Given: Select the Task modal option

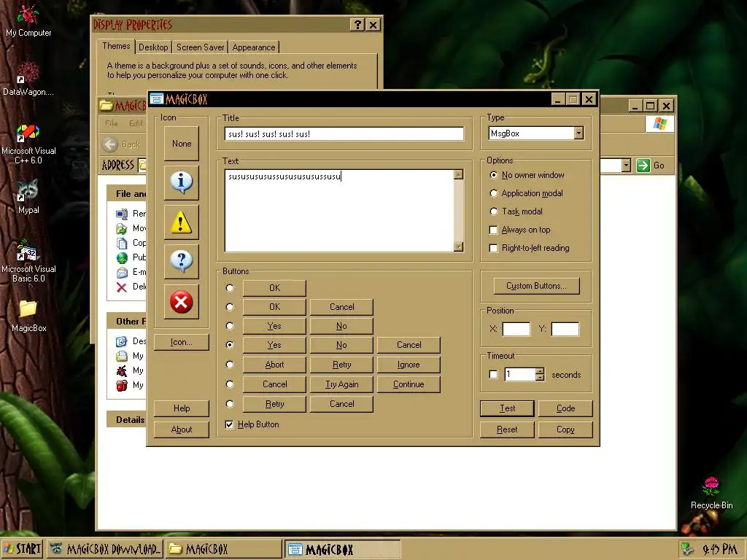Looking at the screenshot, I should 494,211.
